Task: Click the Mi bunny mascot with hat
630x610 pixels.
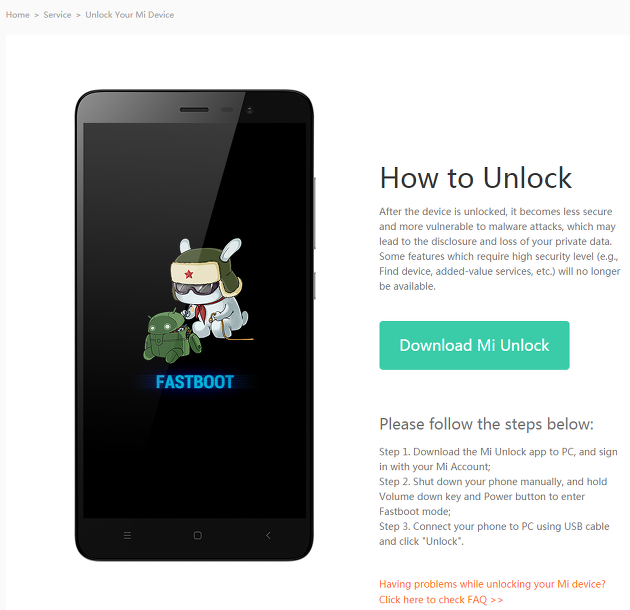Action: (211, 287)
